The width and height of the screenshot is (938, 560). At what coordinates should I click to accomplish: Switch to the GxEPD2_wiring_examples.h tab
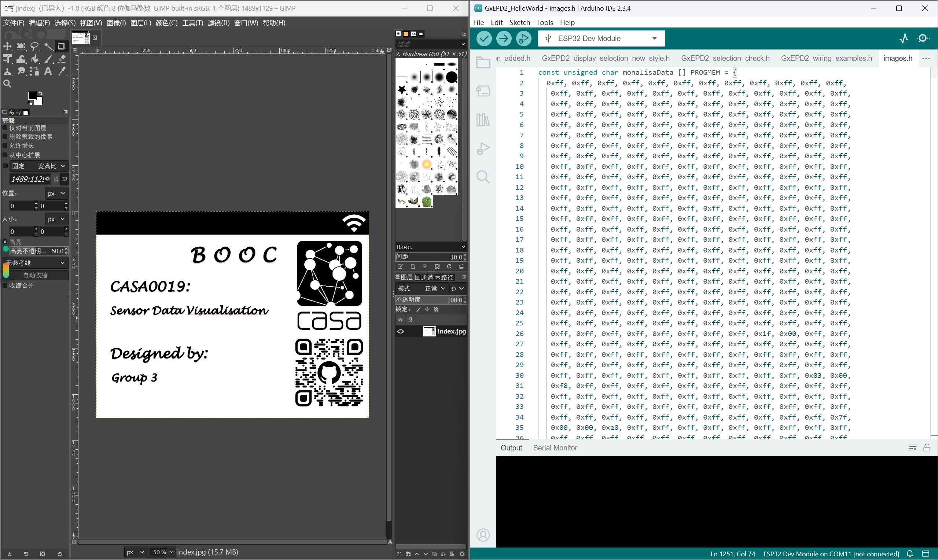point(826,59)
